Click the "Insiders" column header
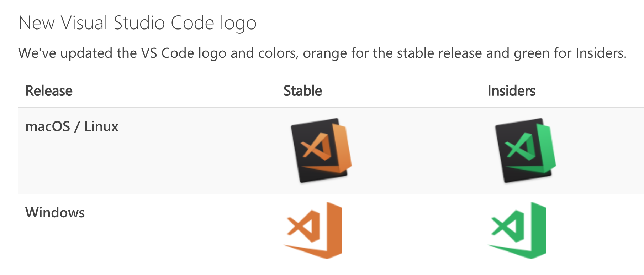This screenshot has width=644, height=275. [x=512, y=91]
